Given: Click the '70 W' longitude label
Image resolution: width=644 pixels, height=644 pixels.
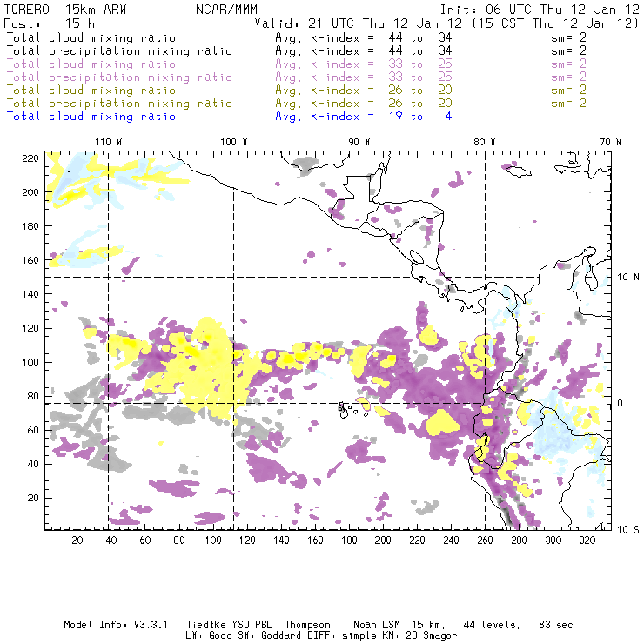Looking at the screenshot, I should coord(610,142).
